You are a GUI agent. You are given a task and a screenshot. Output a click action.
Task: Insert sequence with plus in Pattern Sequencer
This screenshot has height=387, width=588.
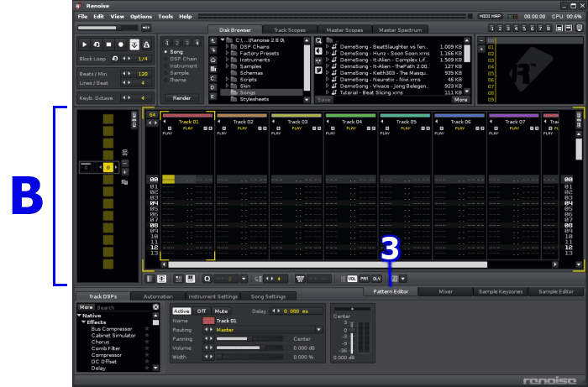[125, 172]
